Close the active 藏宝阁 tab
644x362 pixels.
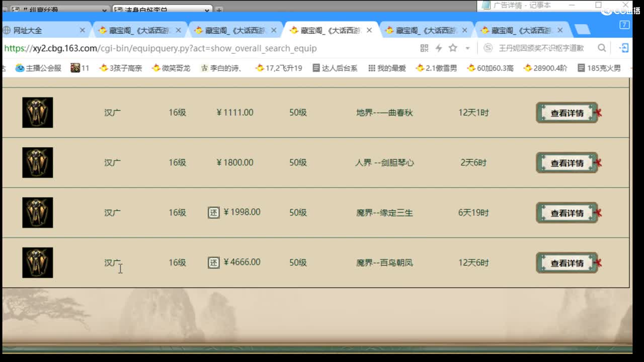tap(369, 30)
